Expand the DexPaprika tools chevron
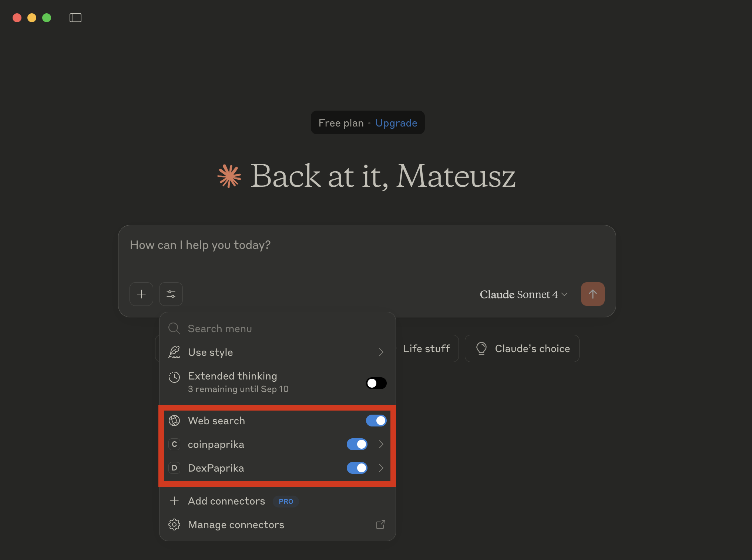Image resolution: width=752 pixels, height=560 pixels. click(381, 468)
